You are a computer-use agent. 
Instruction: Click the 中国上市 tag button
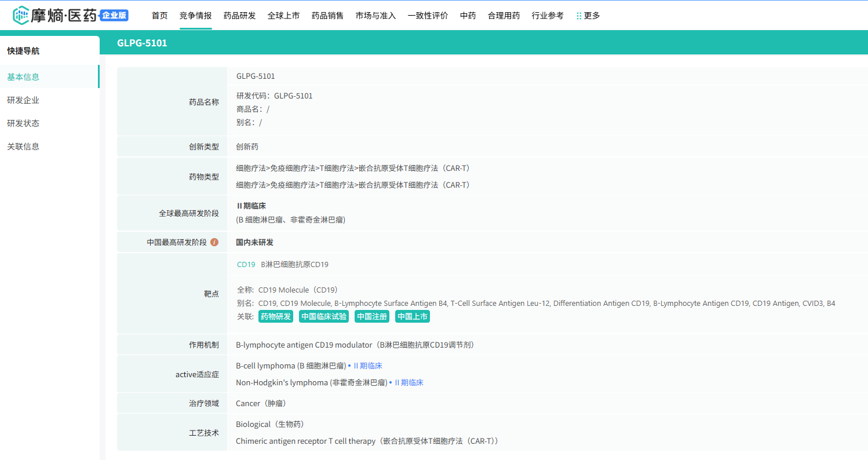click(x=413, y=316)
